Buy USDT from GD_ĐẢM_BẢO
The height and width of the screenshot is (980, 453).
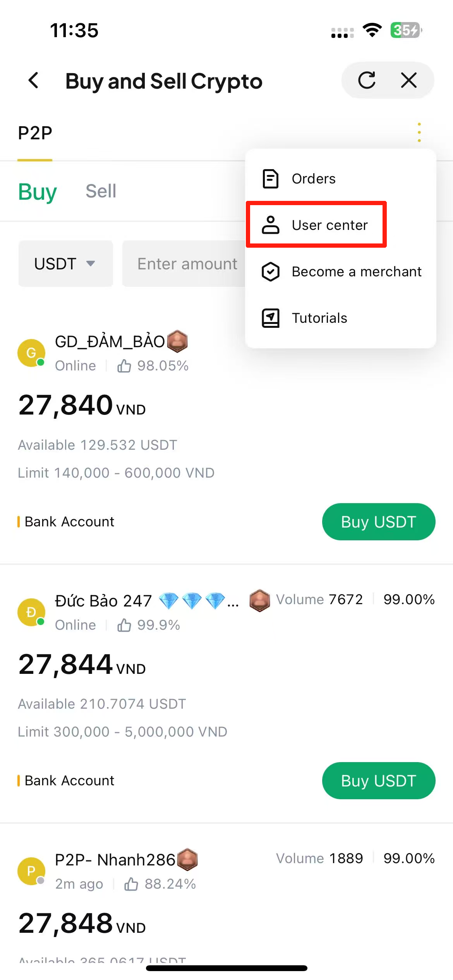tap(378, 522)
